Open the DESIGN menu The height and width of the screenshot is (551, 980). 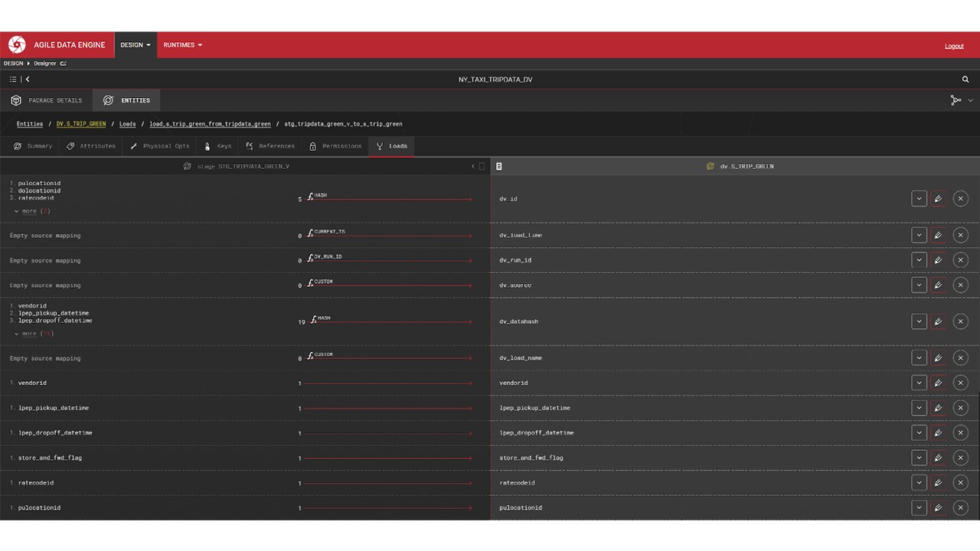point(135,44)
